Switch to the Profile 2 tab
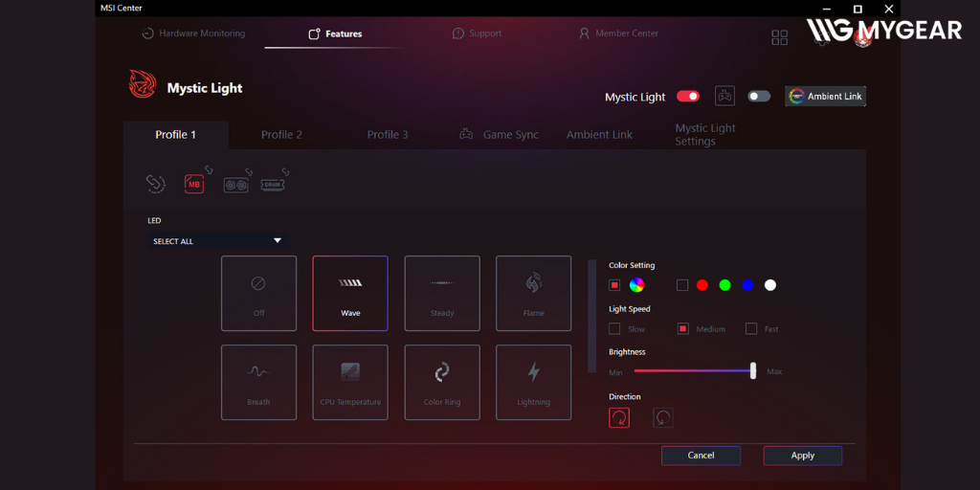980x490 pixels. click(x=281, y=135)
